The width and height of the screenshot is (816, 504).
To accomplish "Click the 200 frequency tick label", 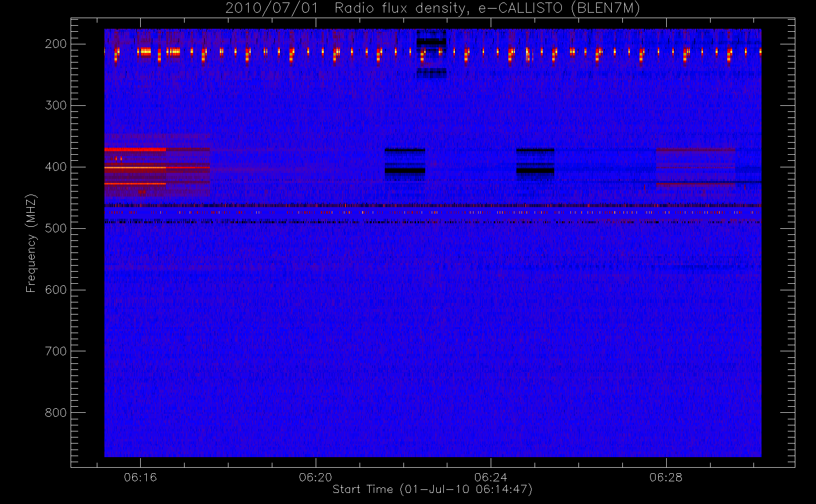I will pyautogui.click(x=56, y=44).
